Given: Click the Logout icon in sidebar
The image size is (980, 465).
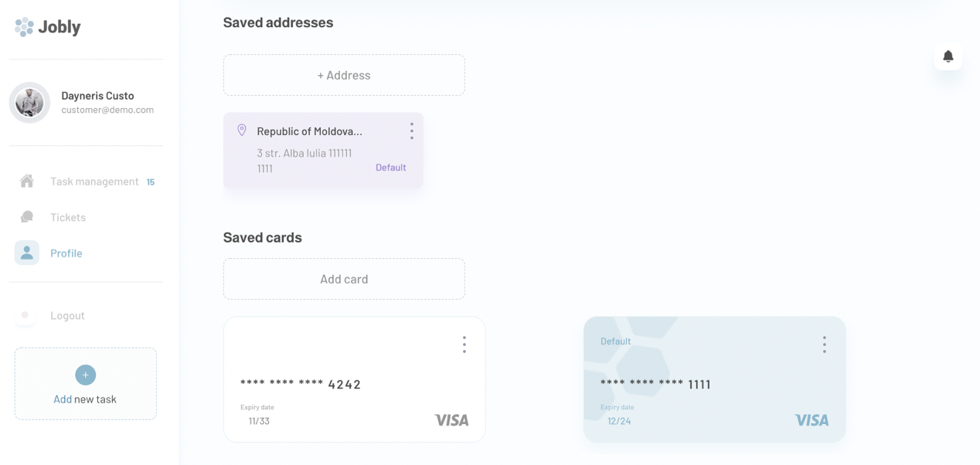Looking at the screenshot, I should coord(26,315).
